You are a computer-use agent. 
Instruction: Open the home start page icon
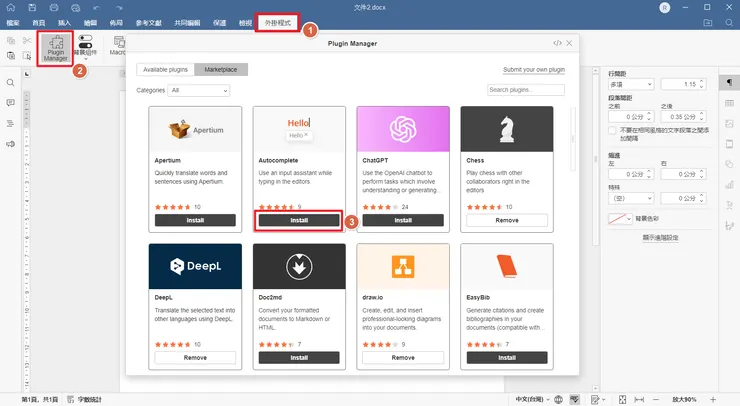[x=10, y=8]
